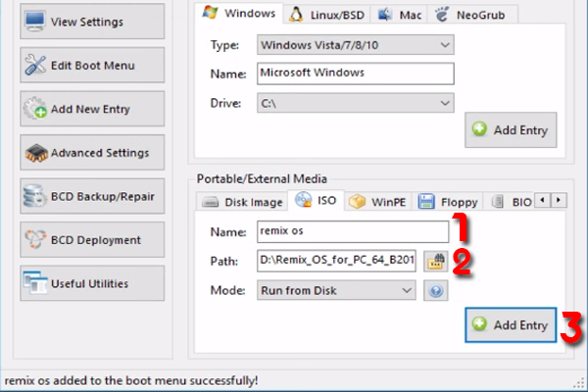Switch to the Floppy tab
Viewport: 588px width, 392px height.
tap(448, 202)
